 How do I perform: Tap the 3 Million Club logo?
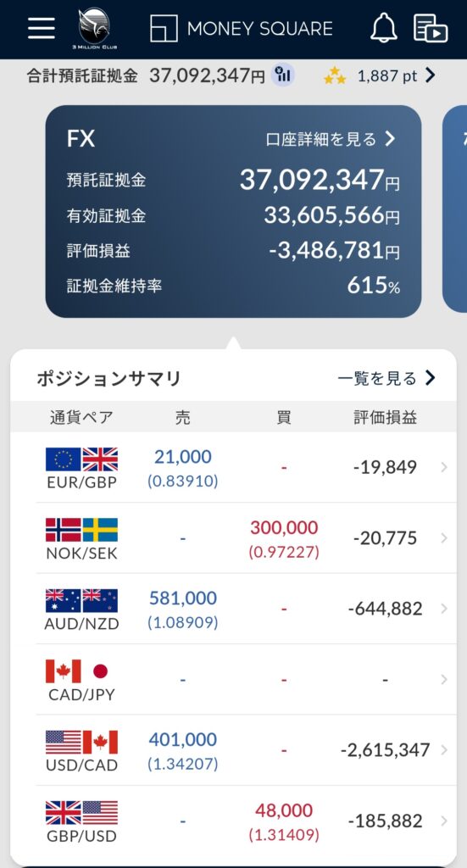tap(95, 28)
